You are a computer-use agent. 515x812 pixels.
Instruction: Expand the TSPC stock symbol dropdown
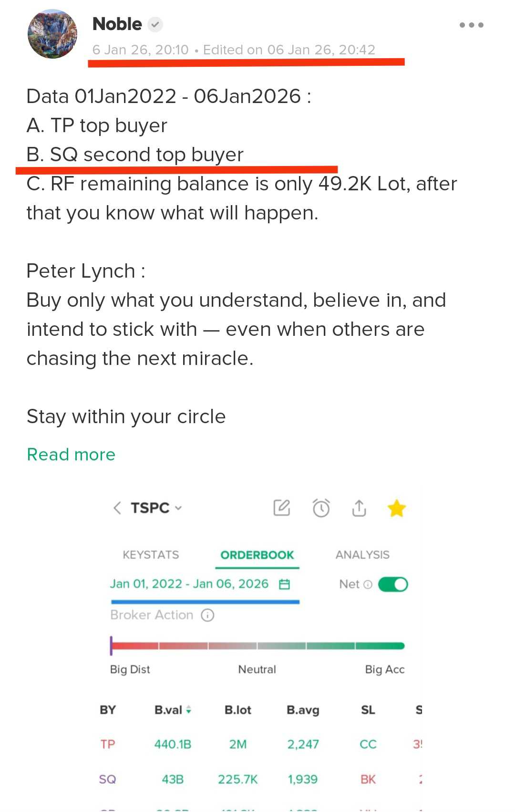click(178, 508)
